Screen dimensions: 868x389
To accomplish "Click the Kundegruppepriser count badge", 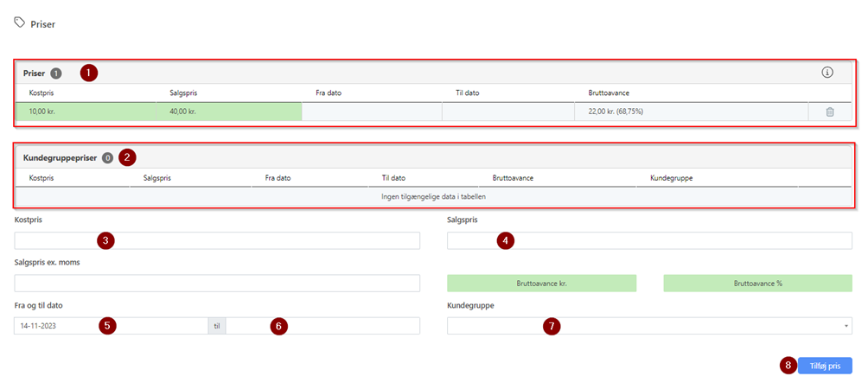I will [x=107, y=158].
